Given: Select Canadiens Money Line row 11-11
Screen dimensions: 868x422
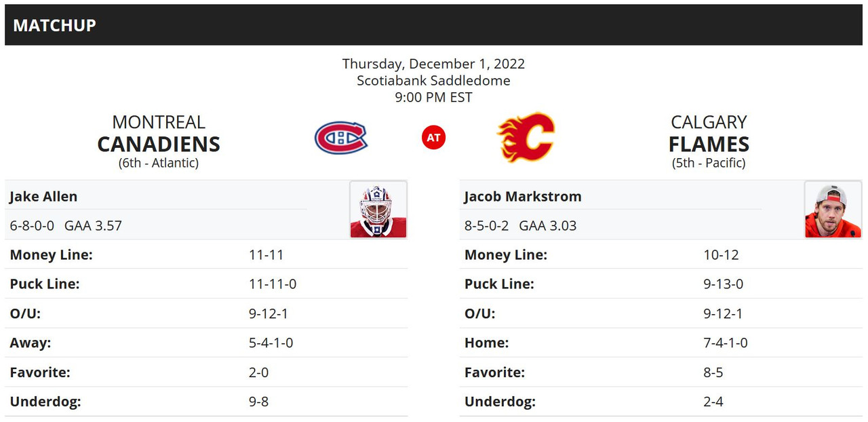Looking at the screenshot, I should coord(206,255).
